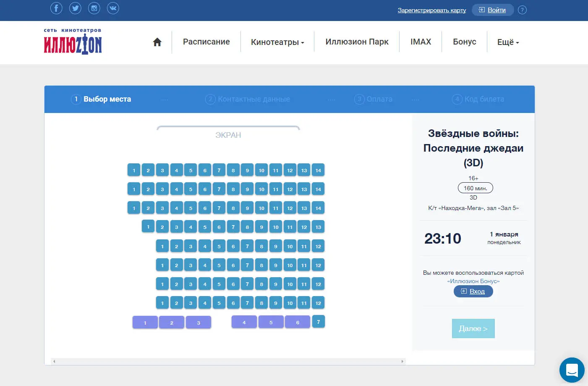This screenshot has height=386, width=588.
Task: Select blue seat 7 in last row
Action: tap(318, 322)
